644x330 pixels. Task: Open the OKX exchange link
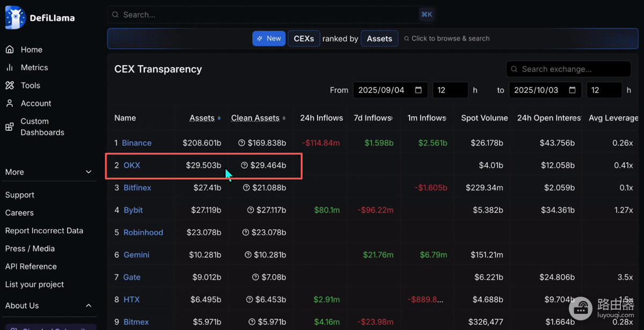tap(132, 165)
